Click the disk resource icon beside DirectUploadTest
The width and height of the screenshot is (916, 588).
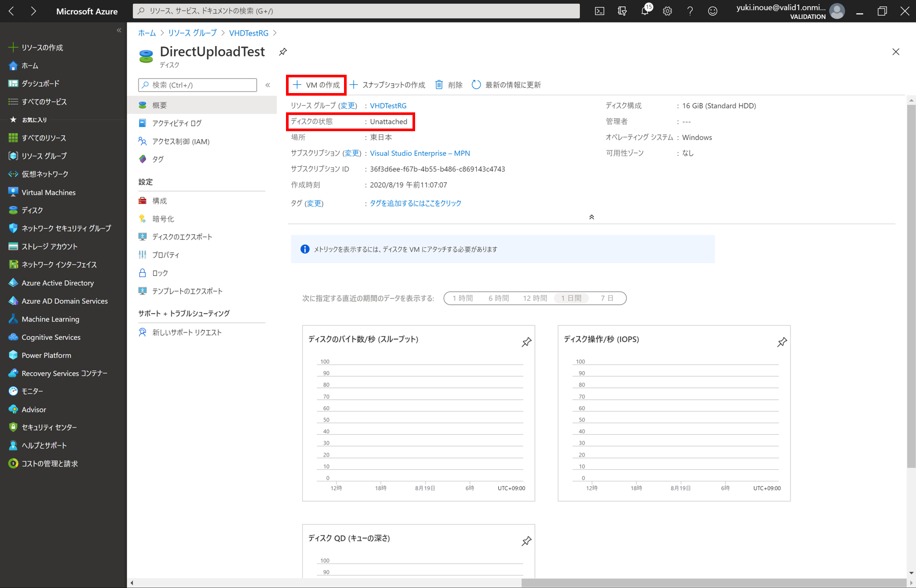coord(146,56)
